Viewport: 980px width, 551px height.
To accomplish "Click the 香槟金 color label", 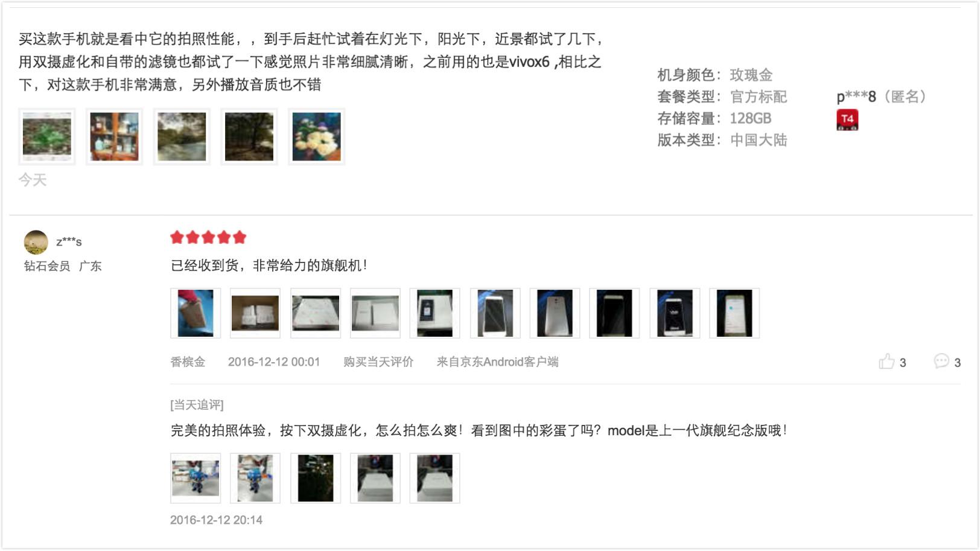I will pyautogui.click(x=188, y=362).
